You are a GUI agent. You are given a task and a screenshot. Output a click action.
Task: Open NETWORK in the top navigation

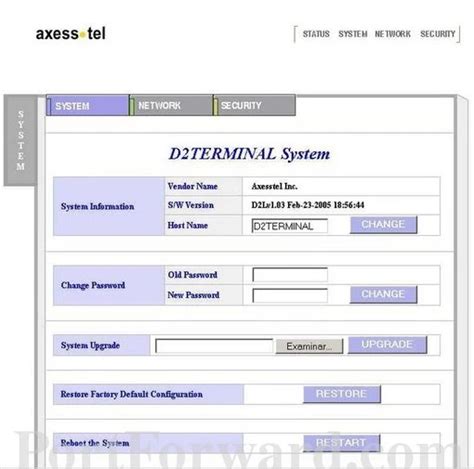393,34
